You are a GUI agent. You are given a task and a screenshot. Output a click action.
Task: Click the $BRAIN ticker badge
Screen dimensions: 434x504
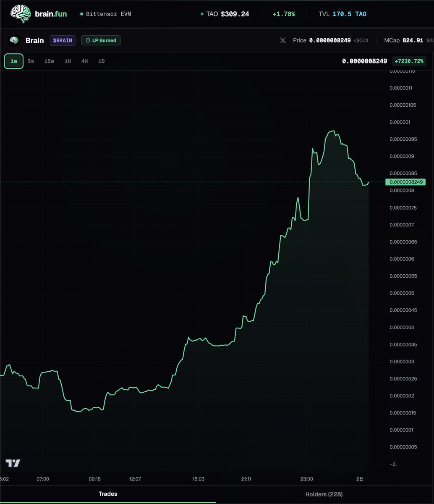pyautogui.click(x=63, y=41)
